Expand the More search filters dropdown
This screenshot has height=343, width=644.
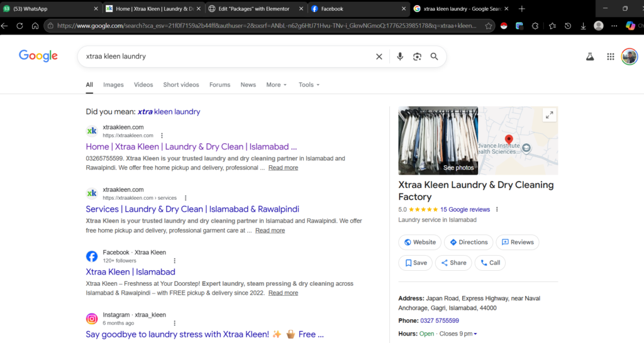276,85
